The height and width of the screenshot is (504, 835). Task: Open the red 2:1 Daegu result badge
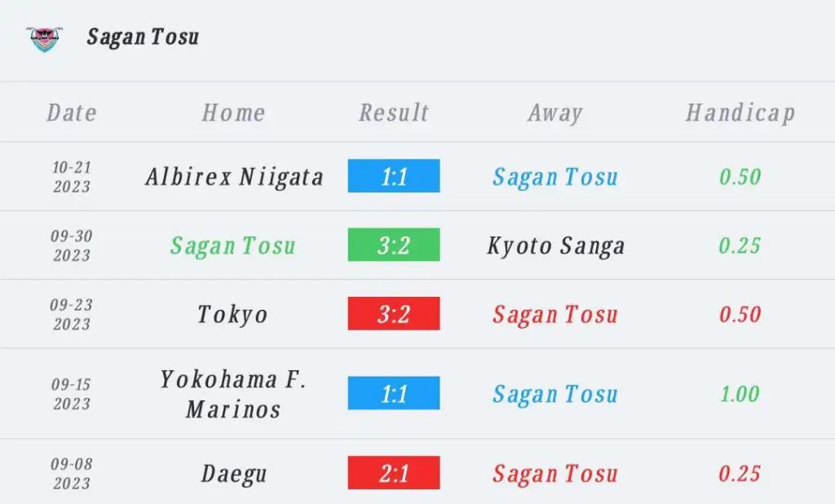pos(394,472)
